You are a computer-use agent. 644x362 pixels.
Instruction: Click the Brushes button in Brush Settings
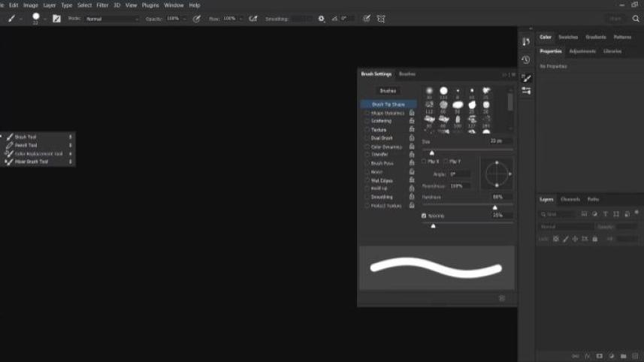388,91
